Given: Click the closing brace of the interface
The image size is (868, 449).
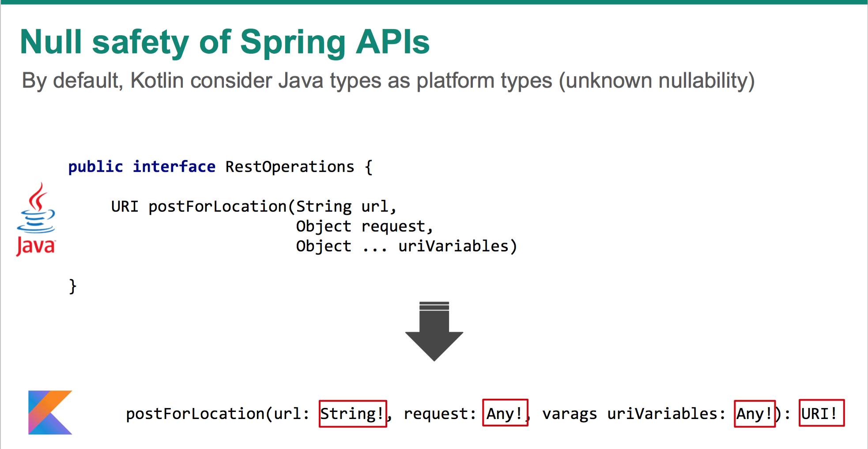Looking at the screenshot, I should 73,286.
